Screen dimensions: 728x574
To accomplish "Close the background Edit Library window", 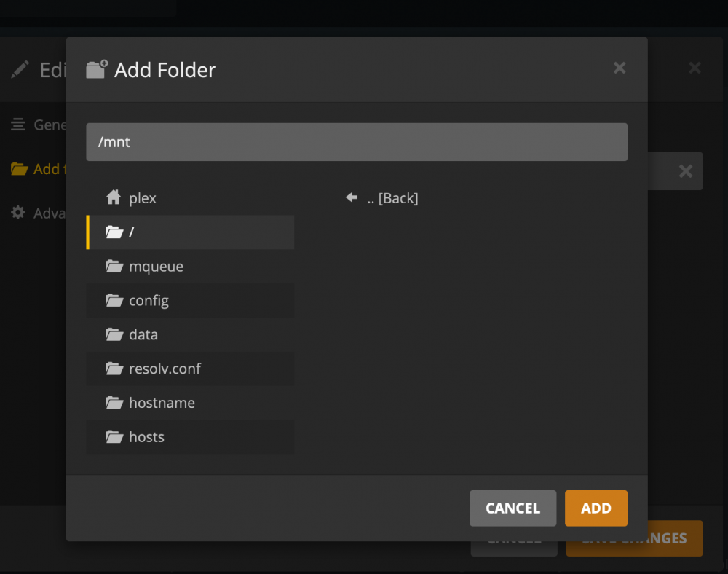I will pos(695,68).
